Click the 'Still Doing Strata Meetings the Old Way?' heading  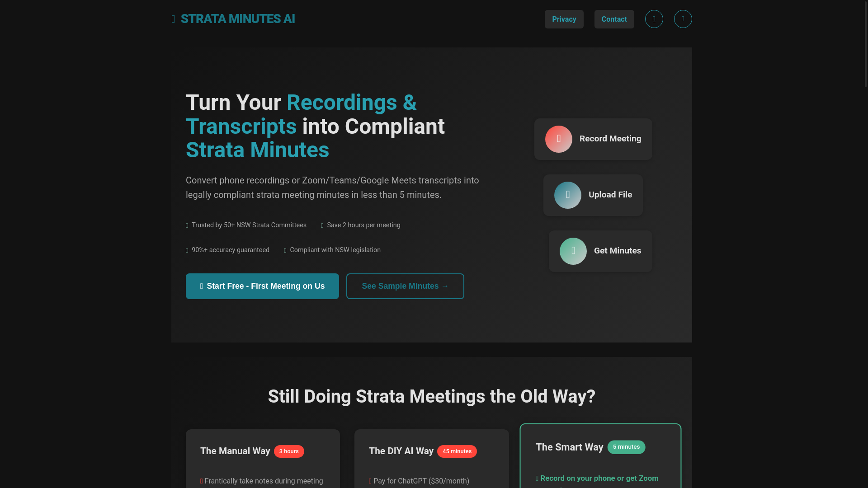click(x=432, y=397)
